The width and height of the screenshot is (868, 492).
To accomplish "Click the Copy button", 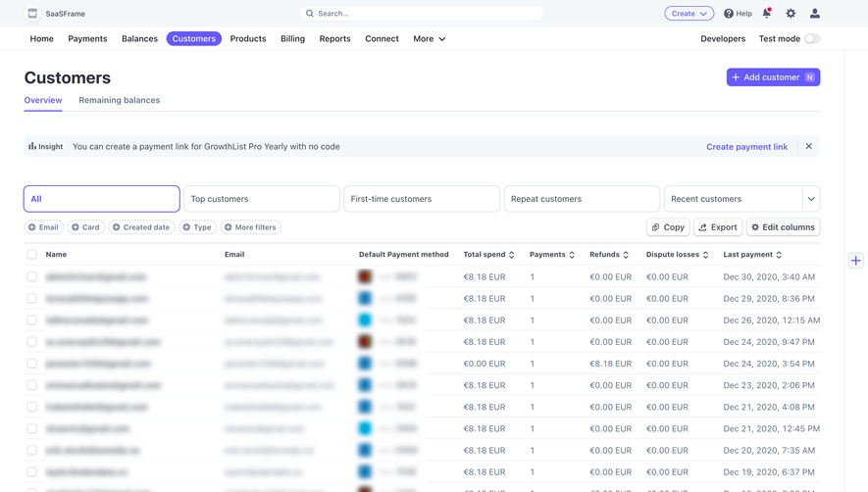I will tap(668, 227).
